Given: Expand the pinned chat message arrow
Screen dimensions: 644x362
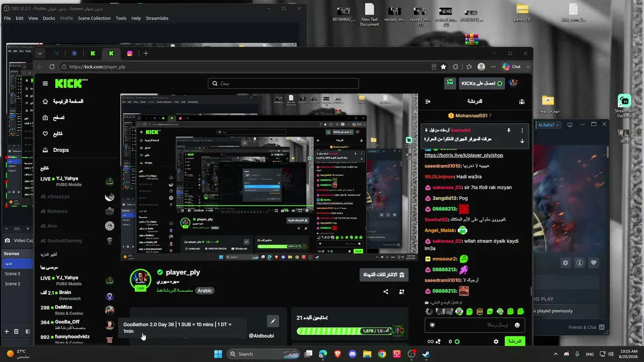Looking at the screenshot, I should (522, 141).
